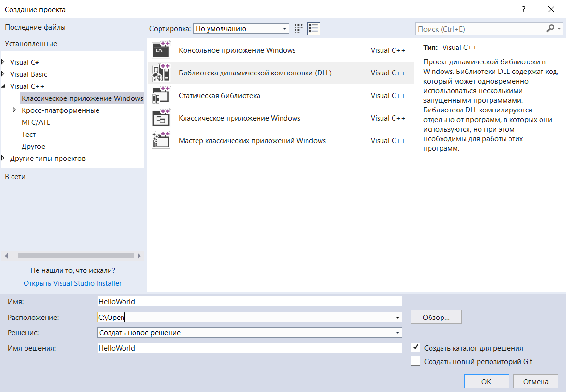566x392 pixels.
Task: Expand Другие типы проектов node
Action: tap(3, 158)
